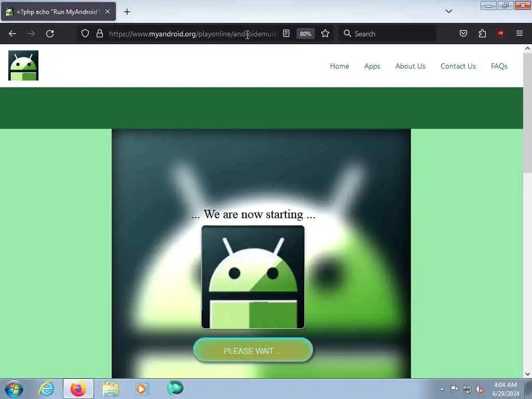This screenshot has width=532, height=399.
Task: Click the magnifier icon in the Search box
Action: pyautogui.click(x=347, y=33)
